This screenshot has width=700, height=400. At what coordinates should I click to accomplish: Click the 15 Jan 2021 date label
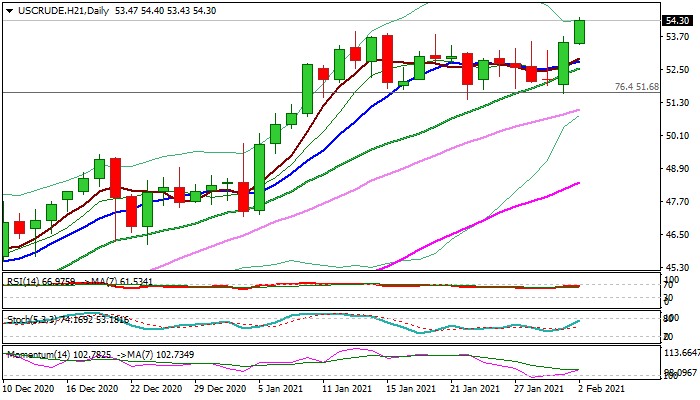click(410, 388)
